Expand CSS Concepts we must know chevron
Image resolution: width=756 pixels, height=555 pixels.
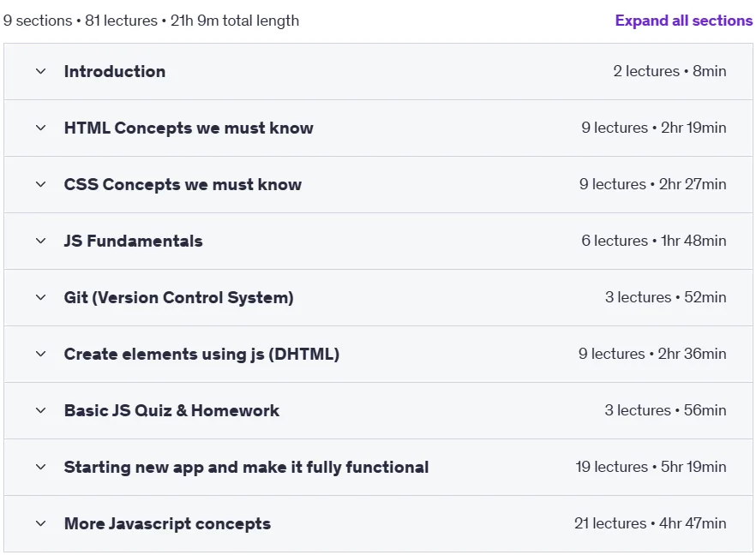click(41, 184)
